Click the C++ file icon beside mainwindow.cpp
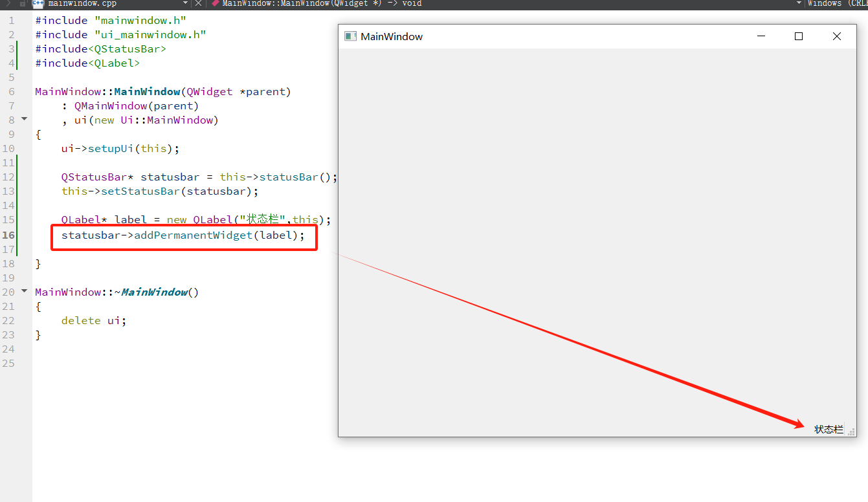This screenshot has height=502, width=868. pos(38,3)
